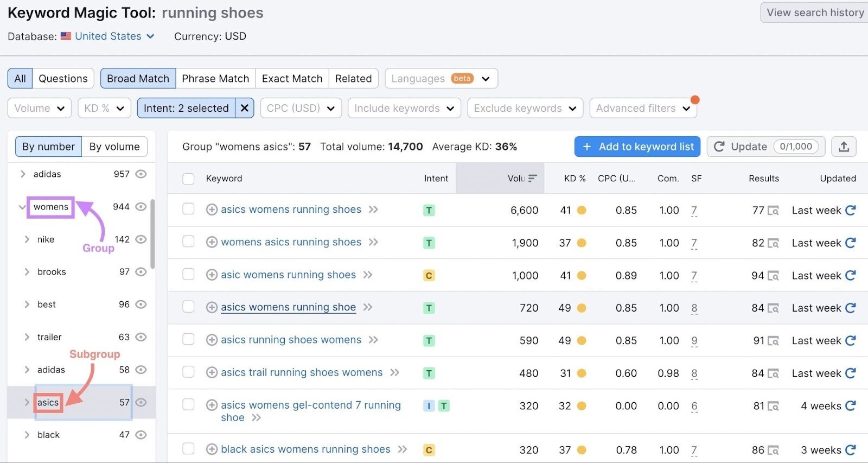Click the export upload icon button
This screenshot has width=868, height=463.
[844, 147]
